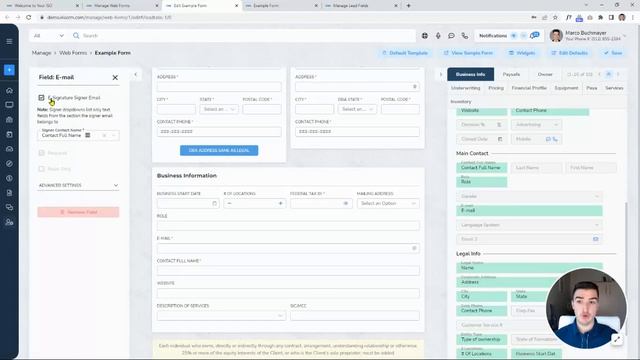Switch to the Financial Profile tab
Image resolution: width=640 pixels, height=360 pixels.
529,88
